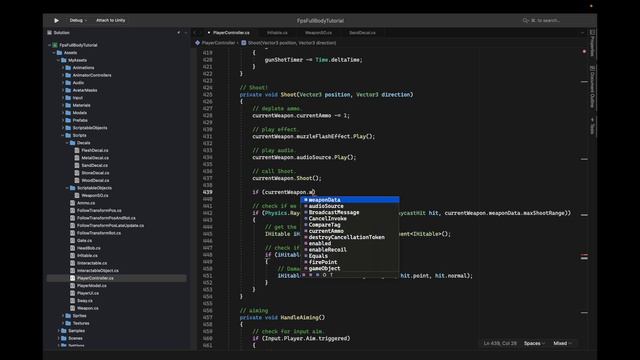Viewport: 640px width, 360px height.
Task: Click the Solution panel icon
Action: [x=49, y=33]
